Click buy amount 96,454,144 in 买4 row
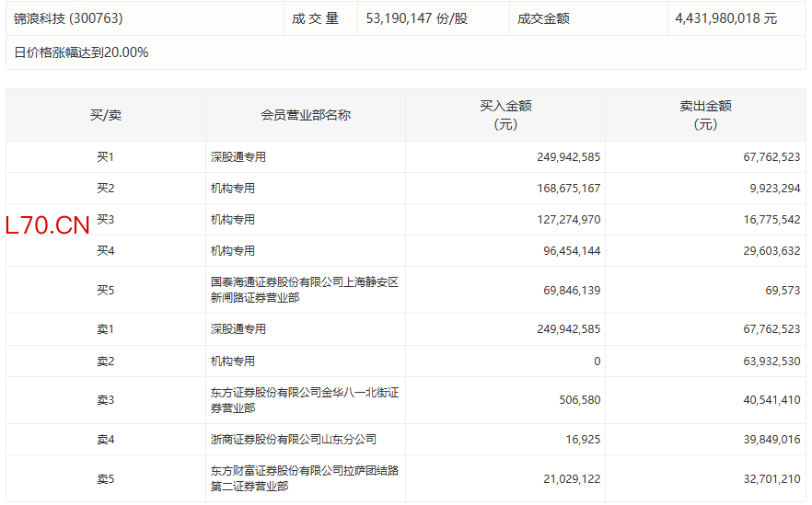Screen dimensions: 812x505 tap(572, 251)
